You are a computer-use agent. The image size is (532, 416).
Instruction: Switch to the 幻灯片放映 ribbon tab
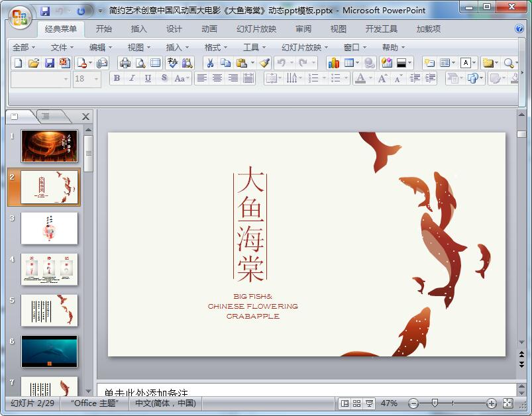[256, 29]
